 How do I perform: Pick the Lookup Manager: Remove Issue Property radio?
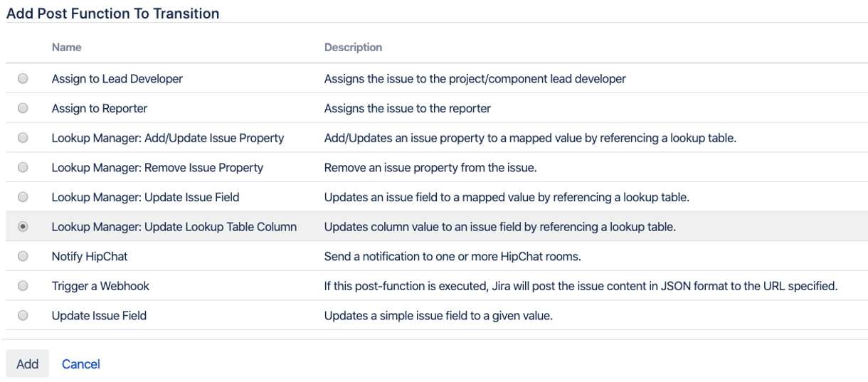(x=23, y=168)
